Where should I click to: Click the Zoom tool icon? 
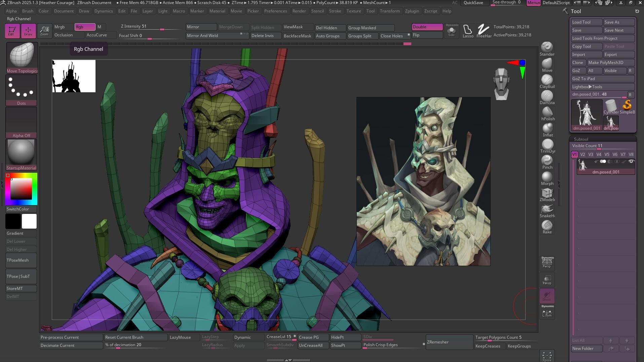point(44,31)
